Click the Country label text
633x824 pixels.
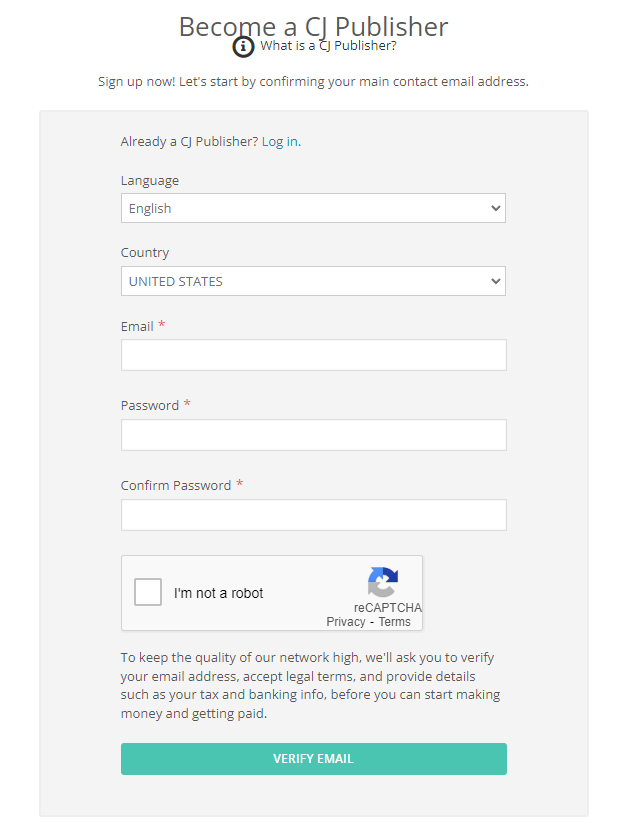coord(145,253)
